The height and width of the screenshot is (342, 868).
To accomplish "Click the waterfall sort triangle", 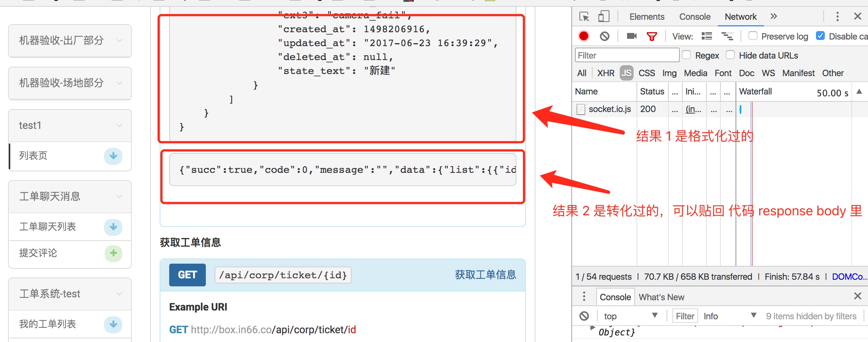I will pos(859,92).
